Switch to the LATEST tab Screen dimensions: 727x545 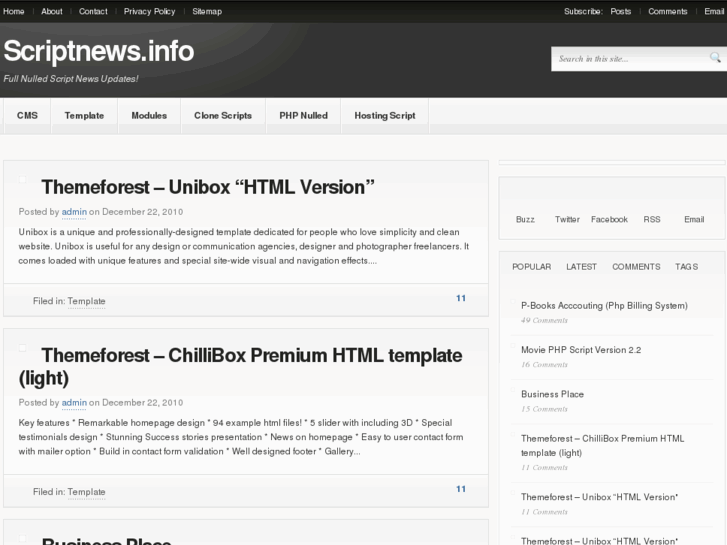pos(581,267)
